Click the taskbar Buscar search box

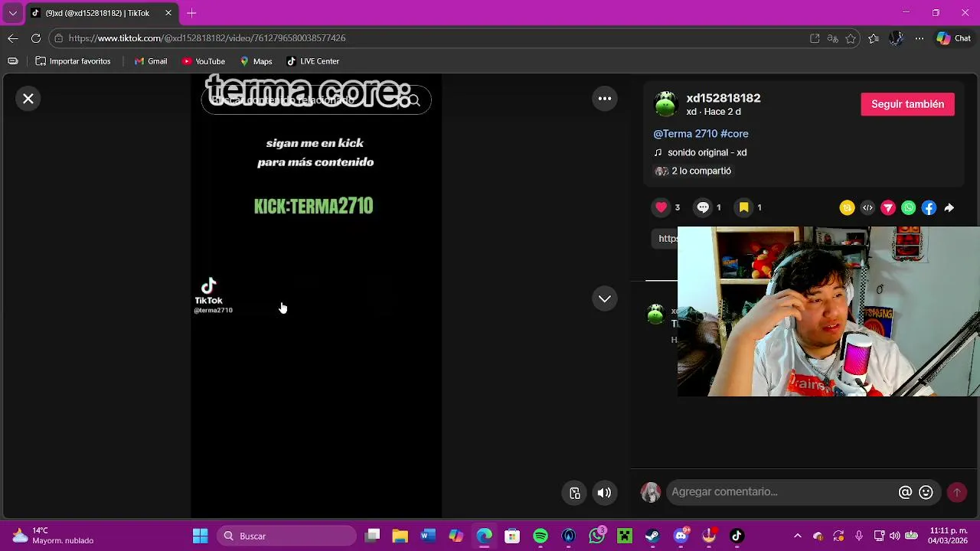pyautogui.click(x=286, y=536)
